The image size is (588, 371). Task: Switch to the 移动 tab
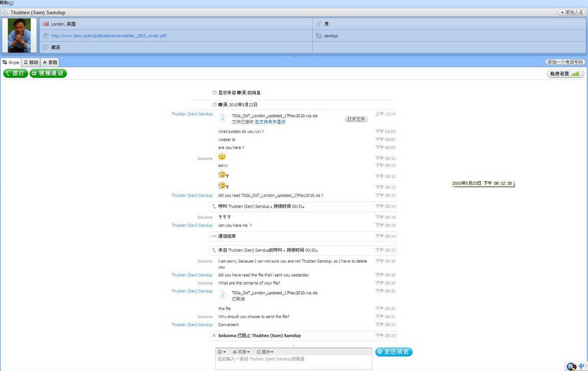[31, 62]
